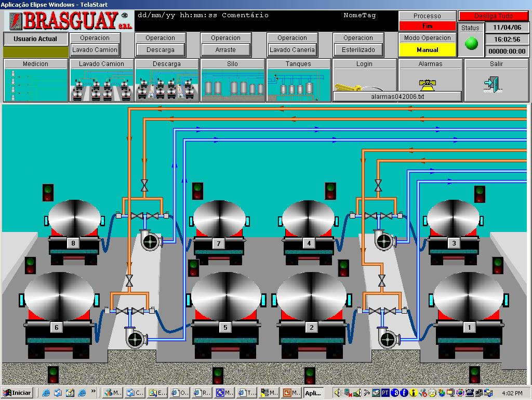Open the alarmas042006.txt log field

tap(397, 97)
